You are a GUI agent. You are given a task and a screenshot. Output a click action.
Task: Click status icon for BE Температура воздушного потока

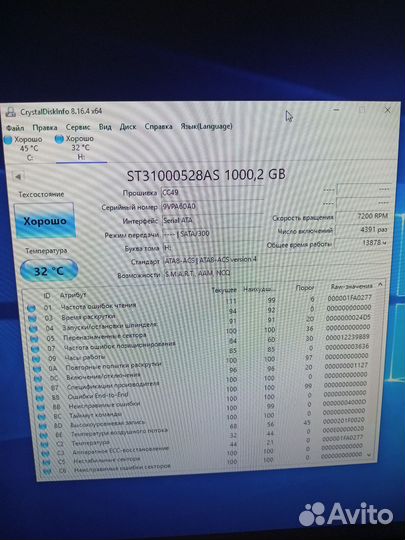coord(44,436)
